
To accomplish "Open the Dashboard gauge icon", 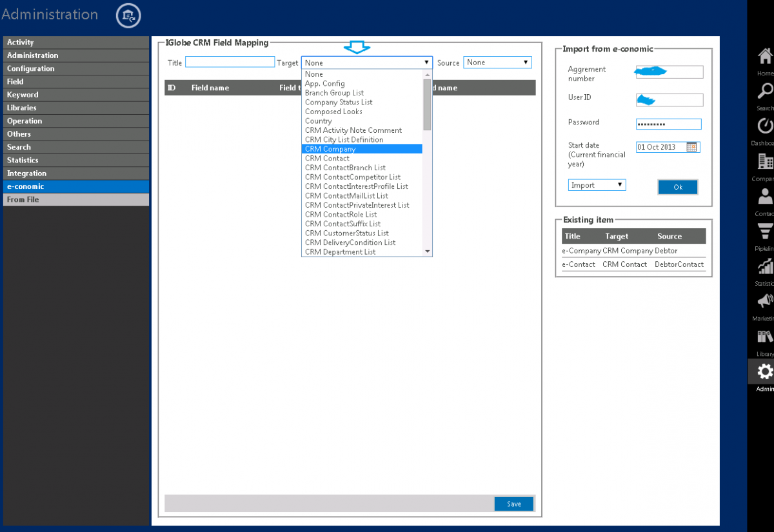I will (765, 126).
